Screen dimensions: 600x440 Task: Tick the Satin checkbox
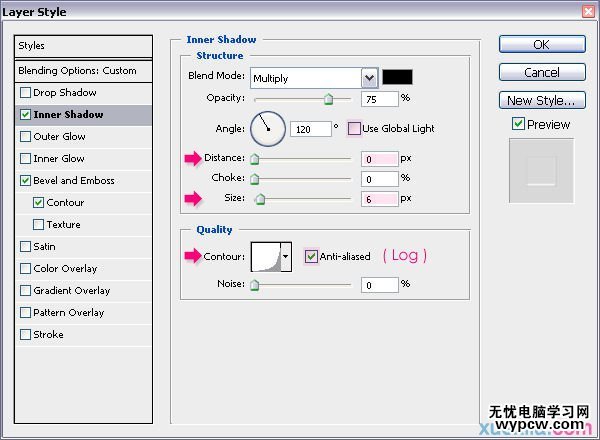(x=25, y=246)
